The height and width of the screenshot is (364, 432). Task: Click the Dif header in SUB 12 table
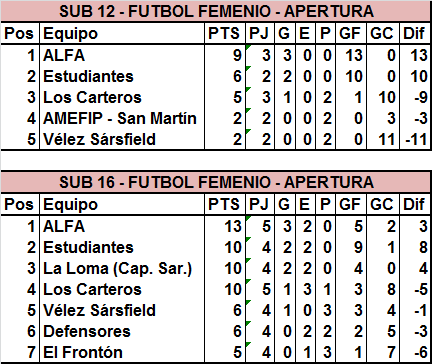click(x=415, y=33)
